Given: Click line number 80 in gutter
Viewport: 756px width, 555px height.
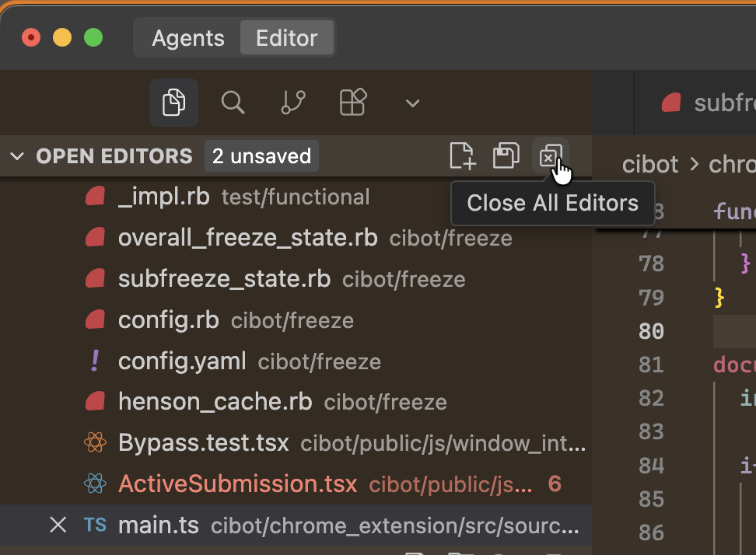Looking at the screenshot, I should click(651, 331).
